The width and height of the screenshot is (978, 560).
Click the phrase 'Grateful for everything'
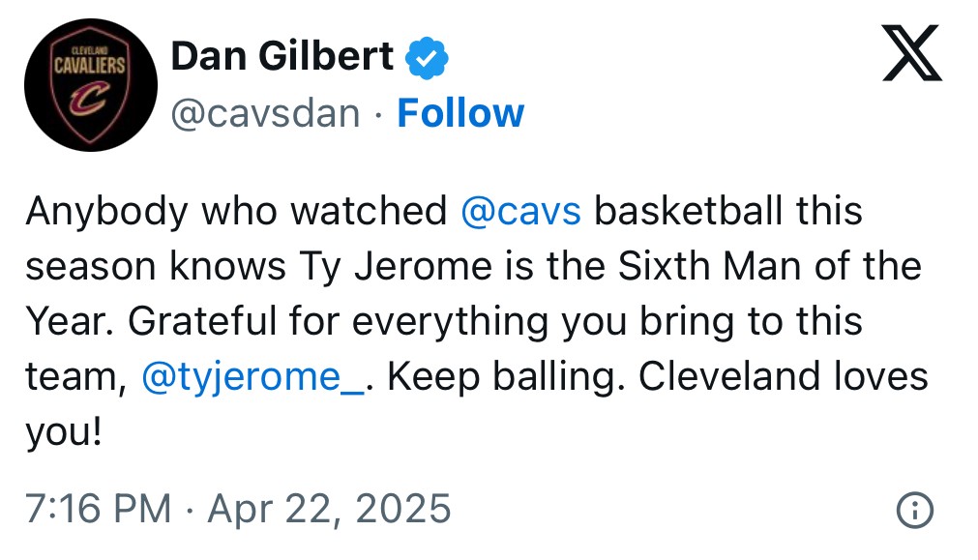(x=339, y=322)
